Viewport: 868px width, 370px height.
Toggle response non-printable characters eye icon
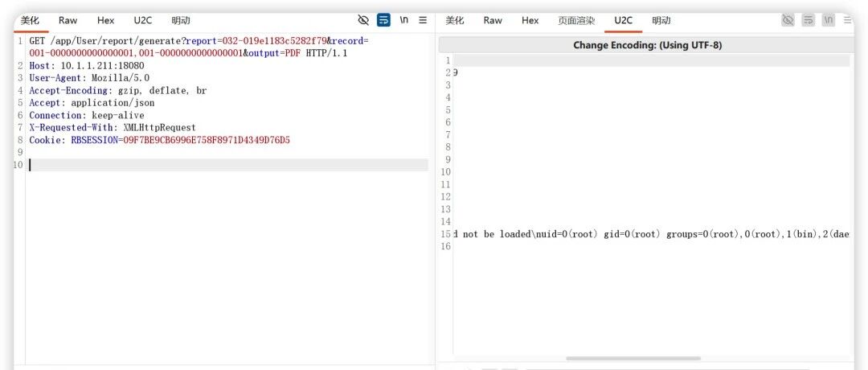pos(788,20)
